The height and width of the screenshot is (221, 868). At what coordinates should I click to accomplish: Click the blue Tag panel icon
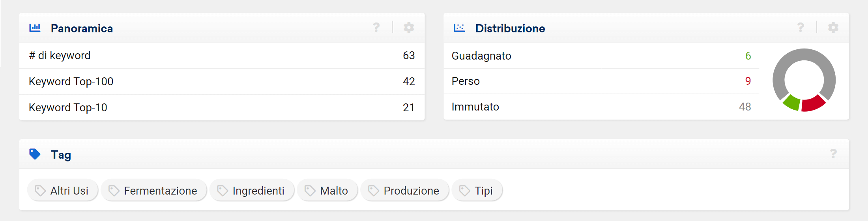point(35,154)
